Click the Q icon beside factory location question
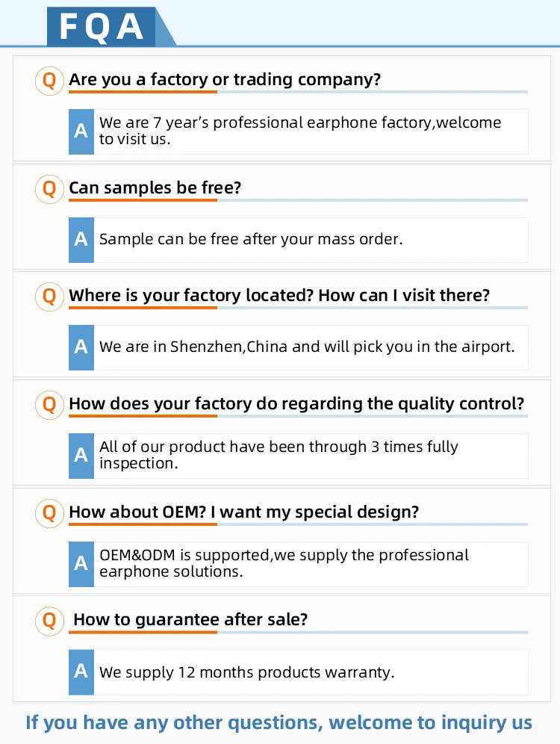The image size is (560, 744). [49, 296]
